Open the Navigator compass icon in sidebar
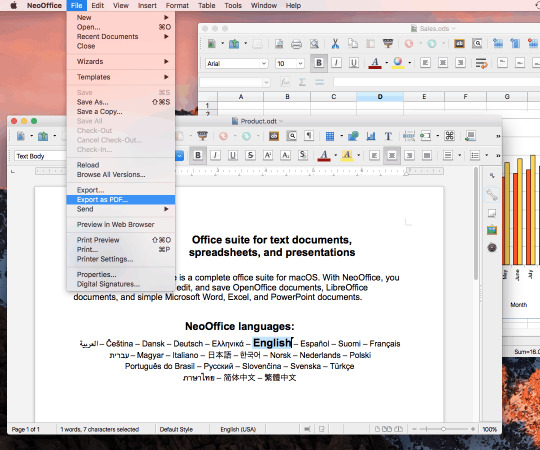540x450 pixels. (492, 247)
